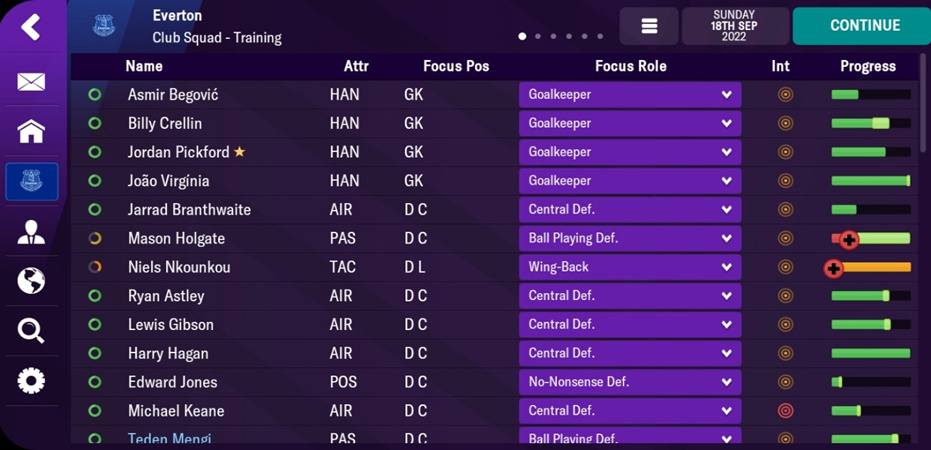931x450 pixels.
Task: Click Harry Hagan's training progress bar
Action: [x=870, y=353]
